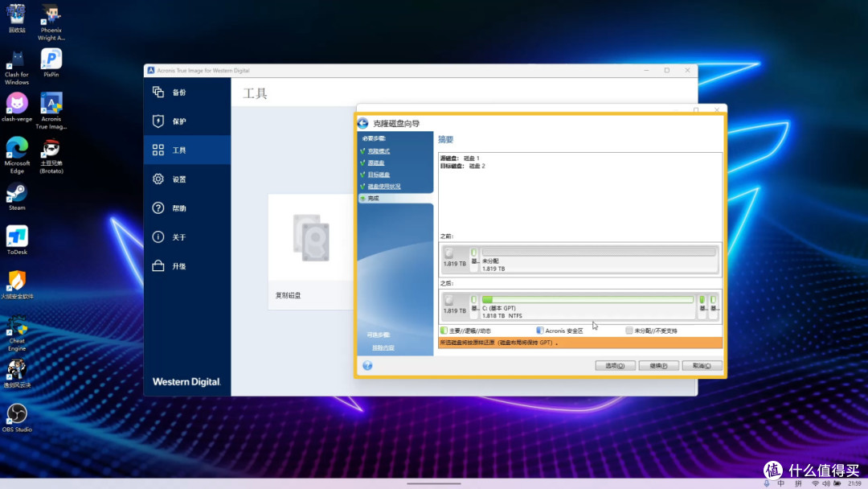
Task: Open OBS Studio desktop shortcut
Action: point(17,418)
